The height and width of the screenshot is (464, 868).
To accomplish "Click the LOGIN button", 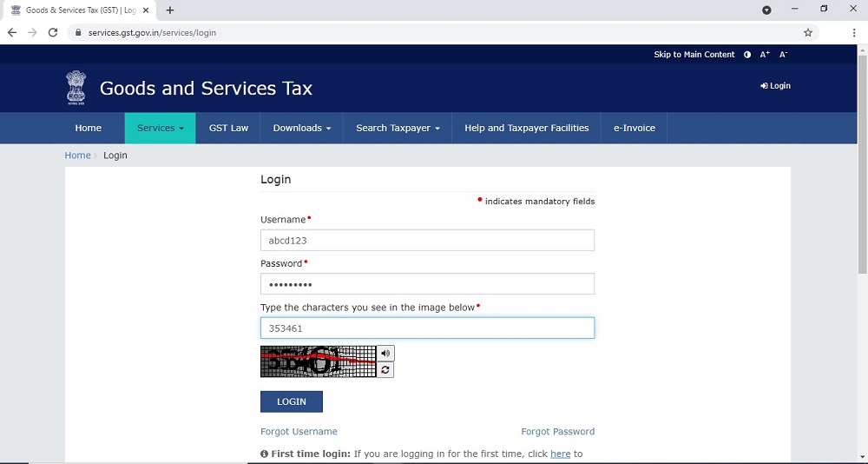I will pos(292,402).
